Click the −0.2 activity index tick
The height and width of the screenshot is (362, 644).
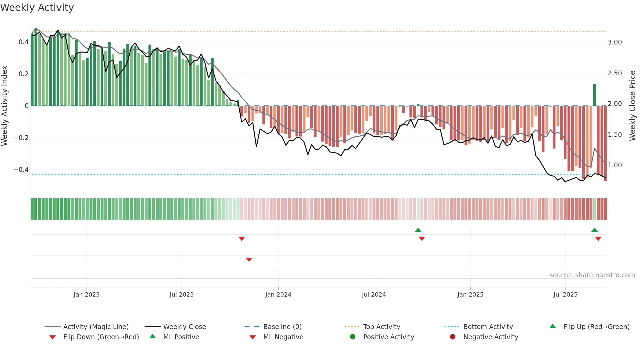pos(21,138)
